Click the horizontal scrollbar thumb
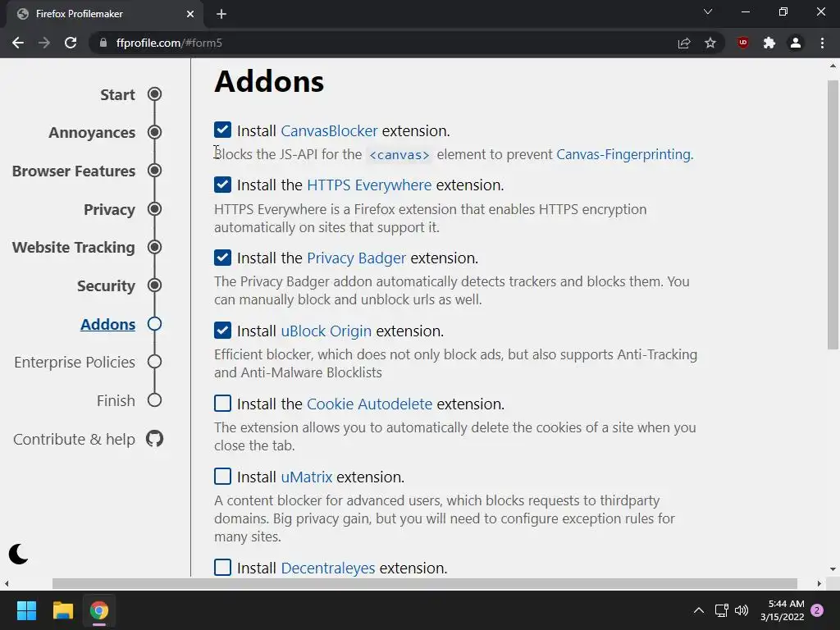The width and height of the screenshot is (840, 630). click(x=425, y=583)
